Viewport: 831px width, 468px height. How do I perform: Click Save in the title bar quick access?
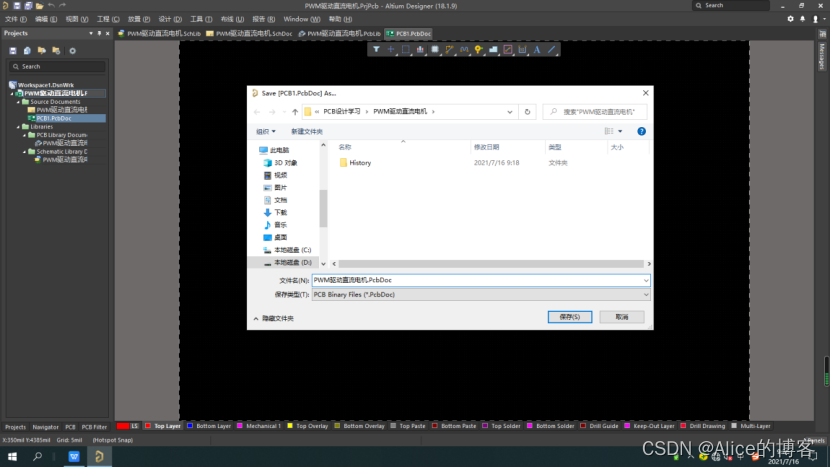pos(17,6)
